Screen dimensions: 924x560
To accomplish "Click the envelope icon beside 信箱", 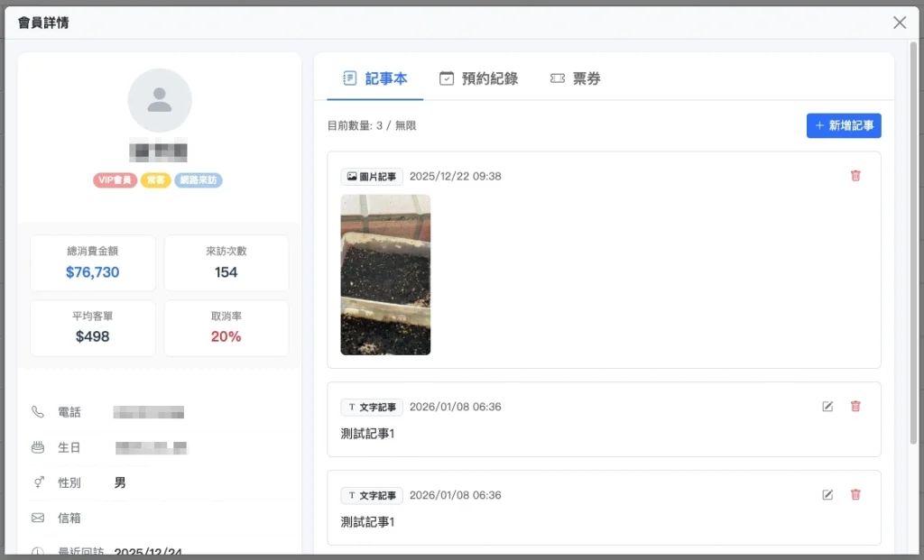I will (38, 518).
